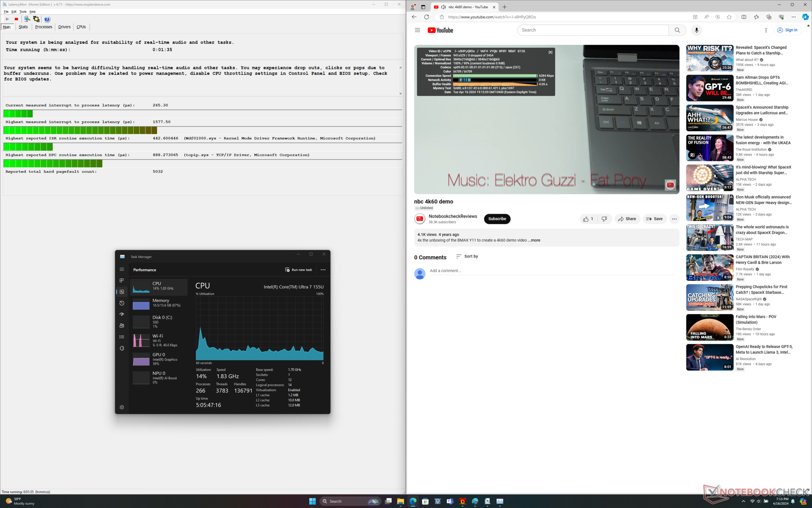Expand the Sort by comments dropdown

(x=467, y=257)
